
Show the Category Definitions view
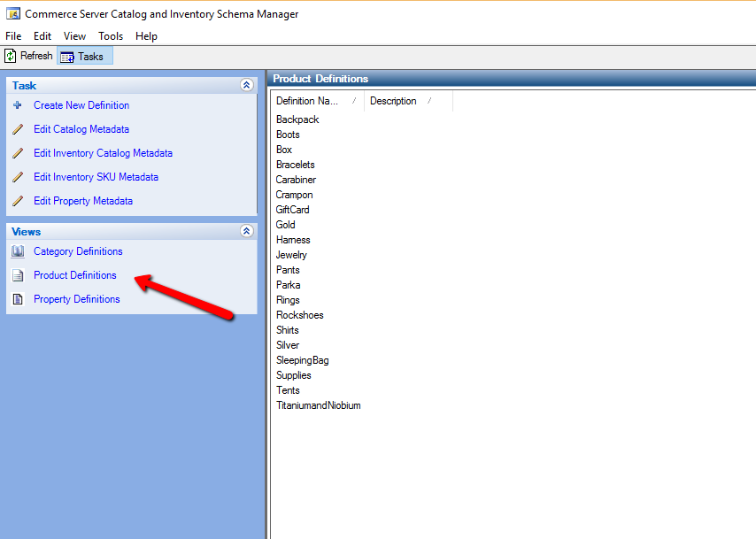coord(78,251)
